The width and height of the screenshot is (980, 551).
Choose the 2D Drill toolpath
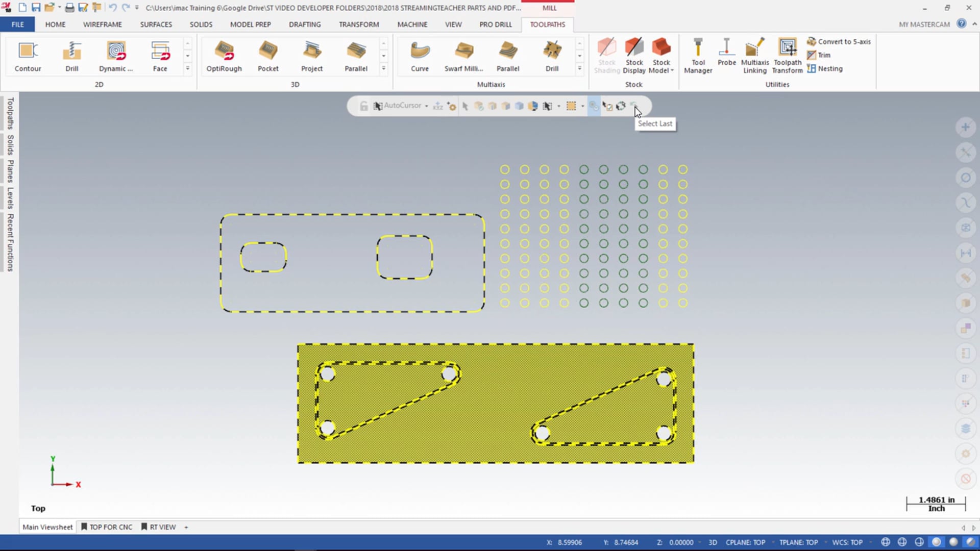click(72, 57)
